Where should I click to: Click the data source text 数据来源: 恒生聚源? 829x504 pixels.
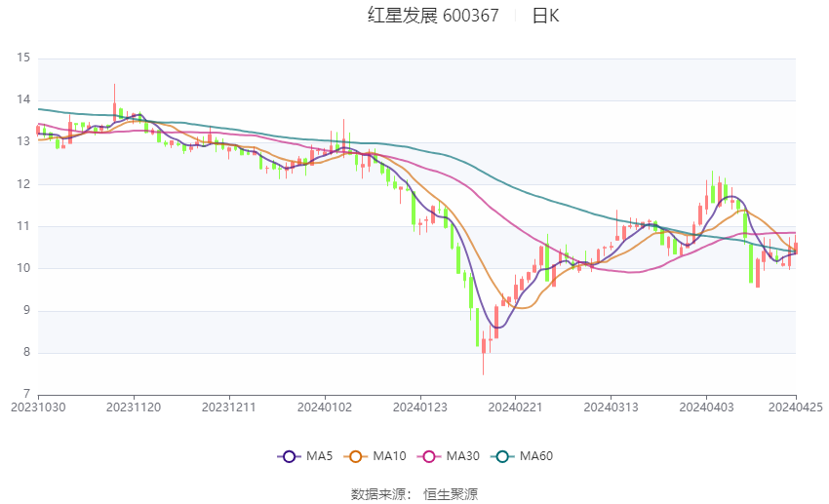click(x=414, y=494)
